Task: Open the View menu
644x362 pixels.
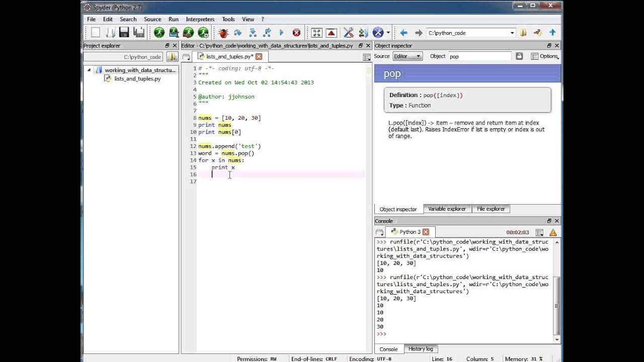Action: click(x=248, y=19)
